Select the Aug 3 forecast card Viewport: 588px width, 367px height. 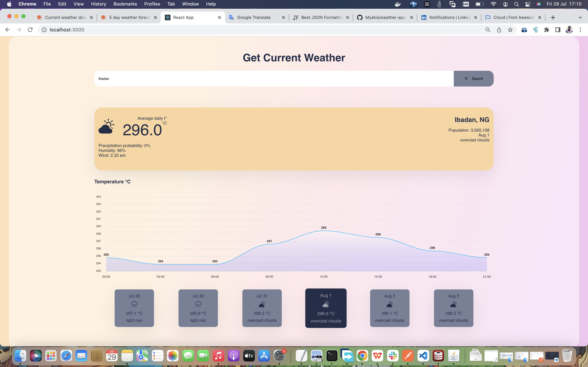tap(453, 308)
